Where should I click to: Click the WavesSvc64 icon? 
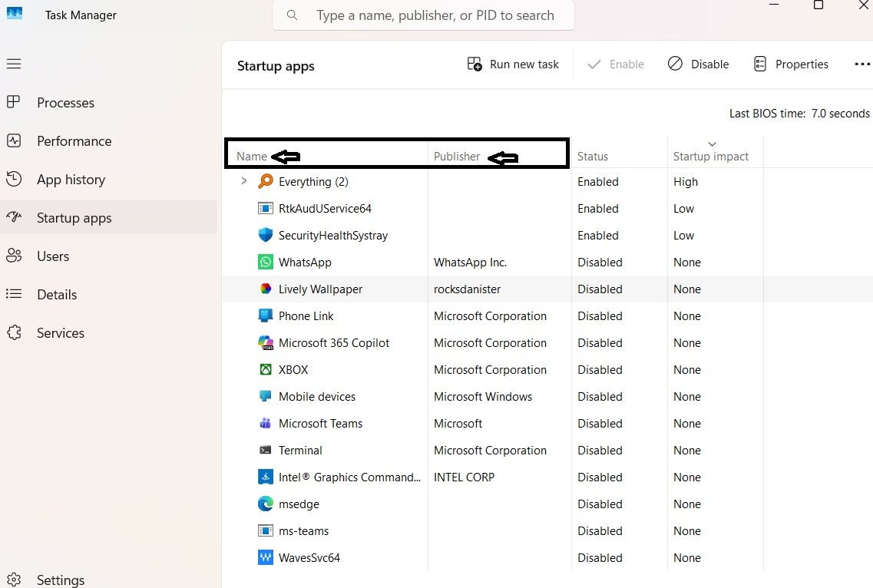[266, 557]
